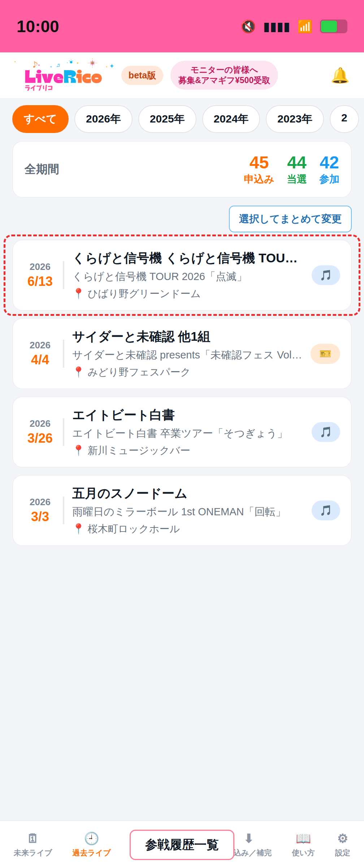Go to 未来ライブ calendar tab

(x=33, y=845)
